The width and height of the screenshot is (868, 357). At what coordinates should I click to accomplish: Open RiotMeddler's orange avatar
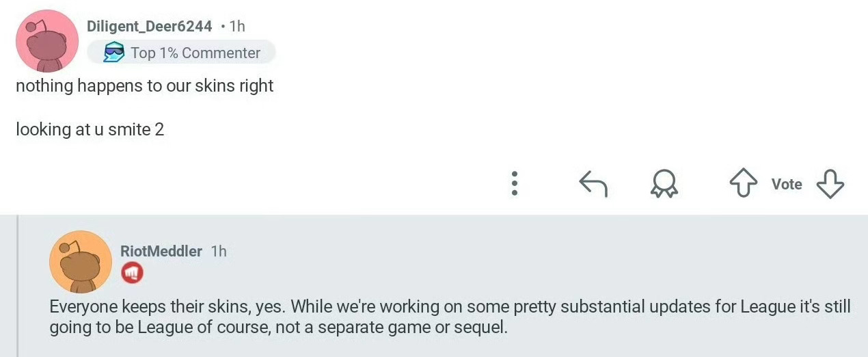(x=81, y=261)
